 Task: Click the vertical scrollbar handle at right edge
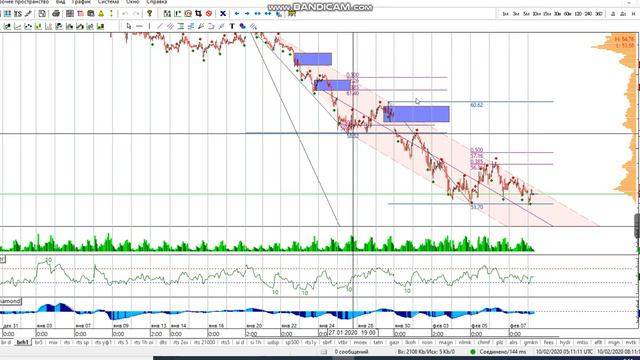[637, 225]
